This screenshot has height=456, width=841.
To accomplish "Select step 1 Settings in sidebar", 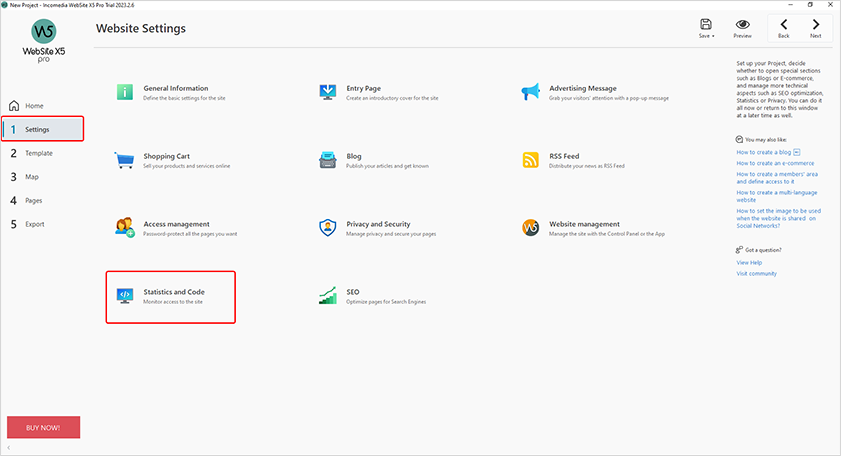I will click(43, 129).
